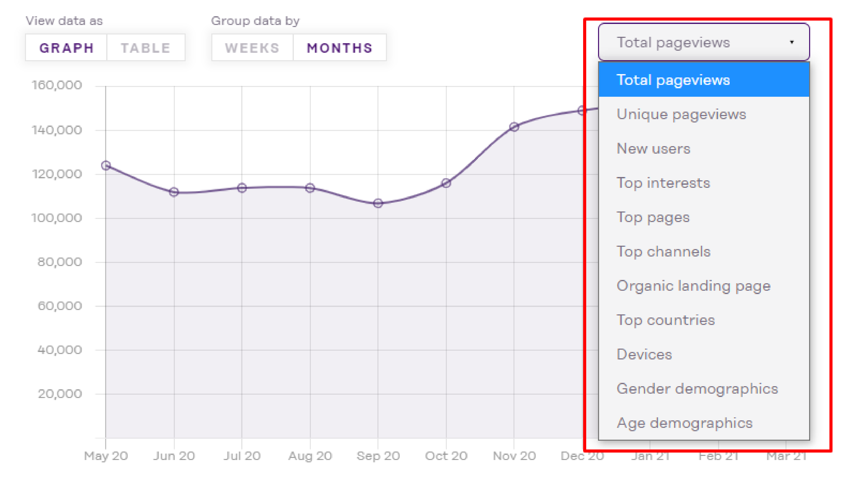868x486 pixels.
Task: Group data by WEEKS
Action: [x=252, y=48]
